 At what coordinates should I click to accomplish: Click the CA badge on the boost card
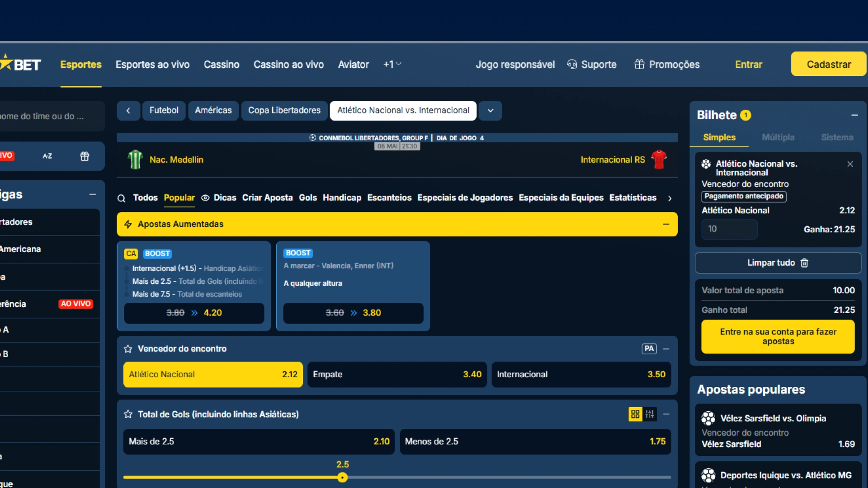click(x=131, y=253)
